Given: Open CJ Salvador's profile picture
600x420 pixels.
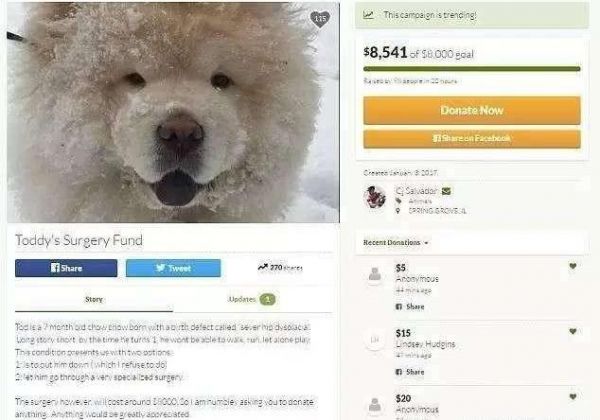Looking at the screenshot, I should pos(375,197).
